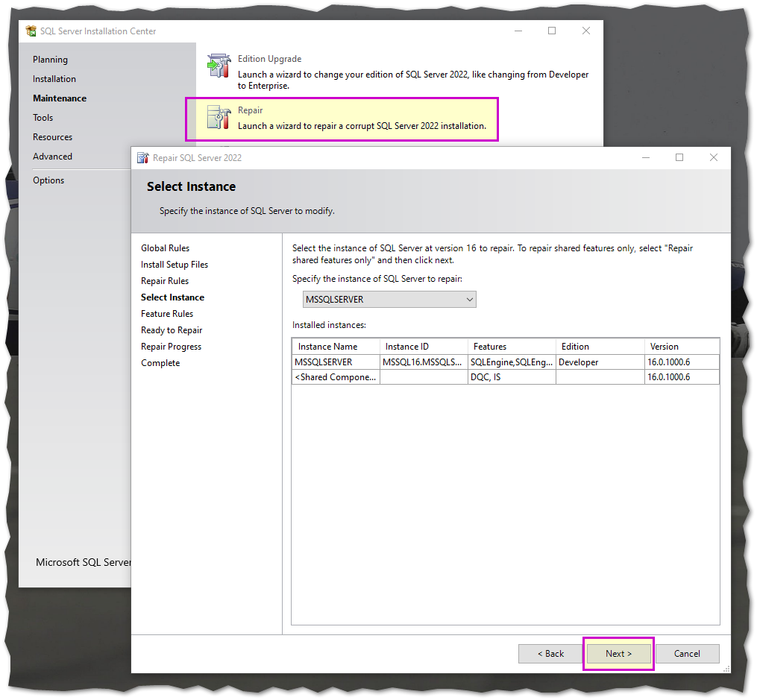Image resolution: width=757 pixels, height=700 pixels.
Task: Click the DQC, IS features cell
Action: pyautogui.click(x=512, y=376)
